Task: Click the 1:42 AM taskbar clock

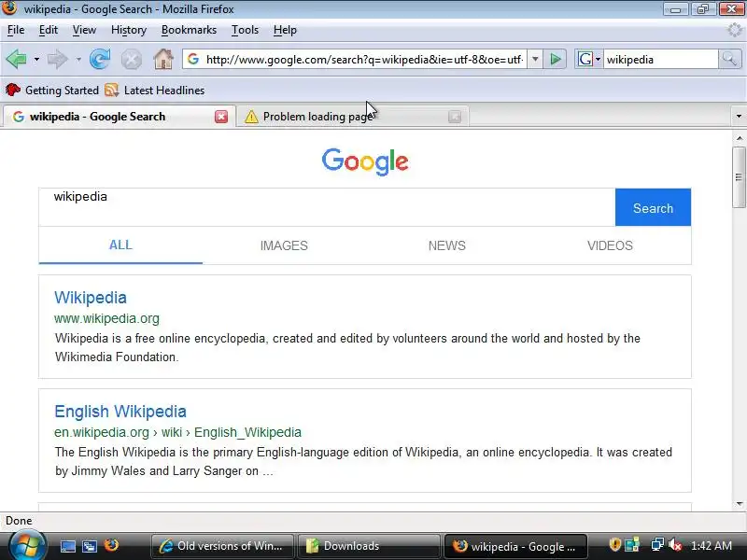Action: (712, 546)
